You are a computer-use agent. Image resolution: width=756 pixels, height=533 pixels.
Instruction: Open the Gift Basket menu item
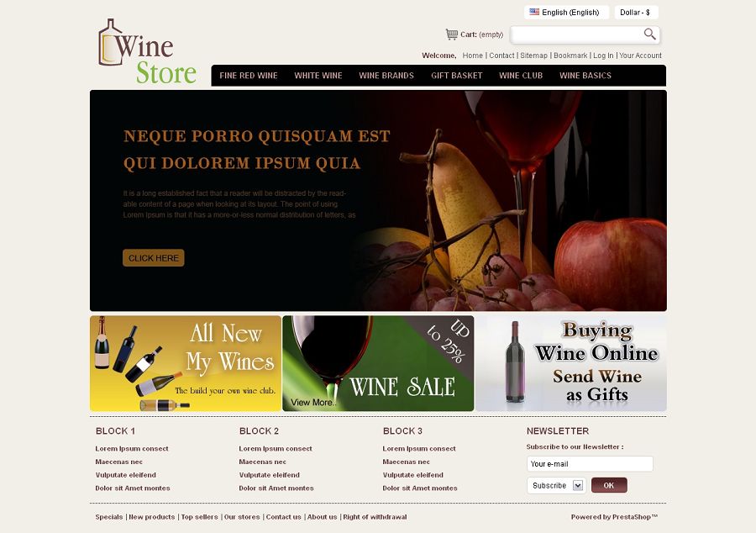(x=457, y=76)
